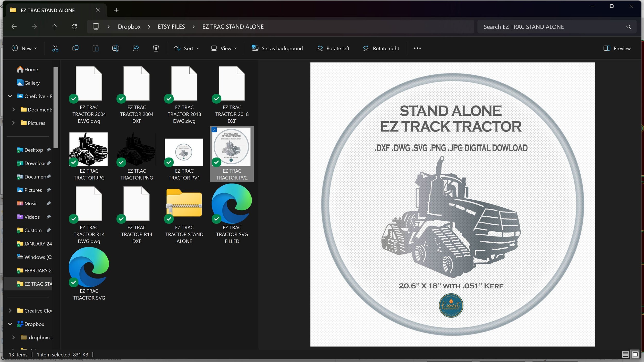Click the Share icon
The height and width of the screenshot is (362, 644).
tap(136, 48)
